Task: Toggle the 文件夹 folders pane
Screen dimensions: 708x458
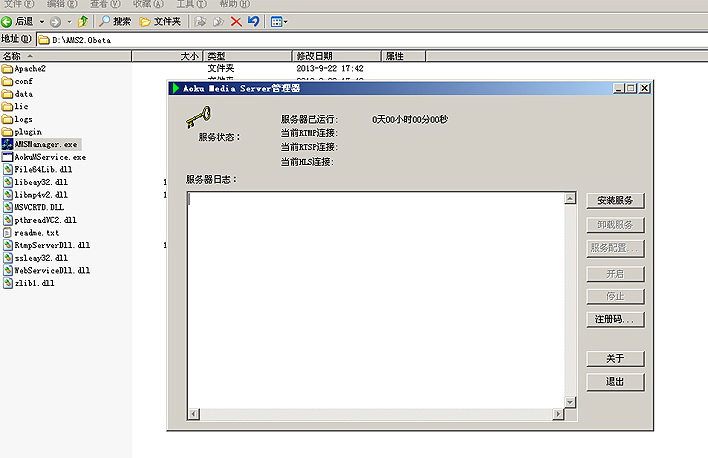Action: point(160,21)
